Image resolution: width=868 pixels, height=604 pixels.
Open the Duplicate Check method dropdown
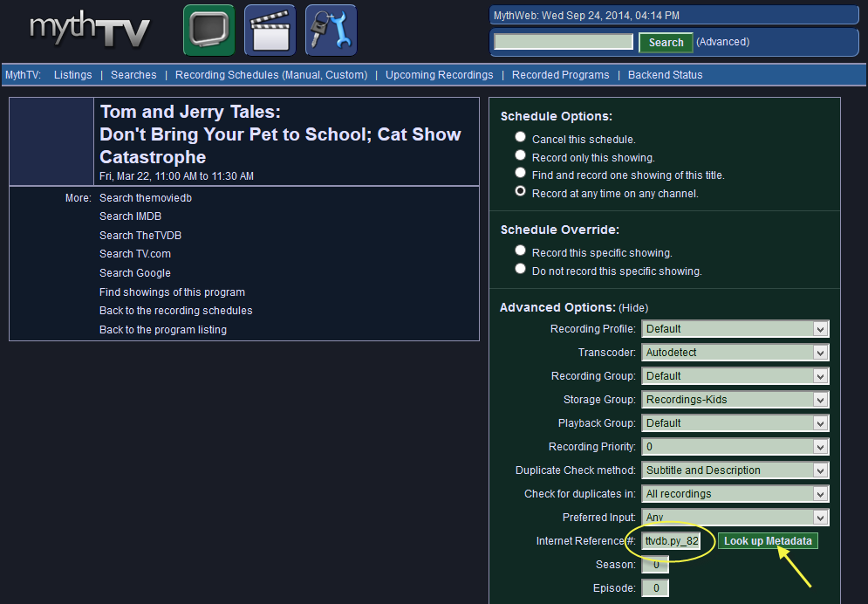735,470
